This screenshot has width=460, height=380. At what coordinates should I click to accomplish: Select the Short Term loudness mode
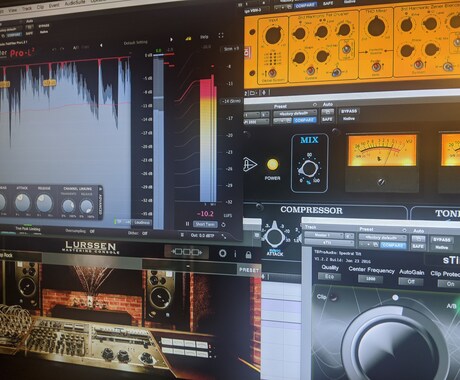[x=205, y=224]
